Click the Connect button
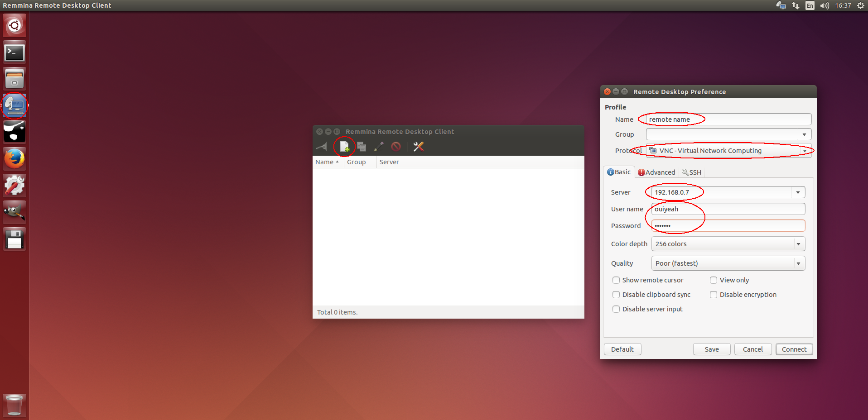Screen dimensions: 868x420 [794, 349]
